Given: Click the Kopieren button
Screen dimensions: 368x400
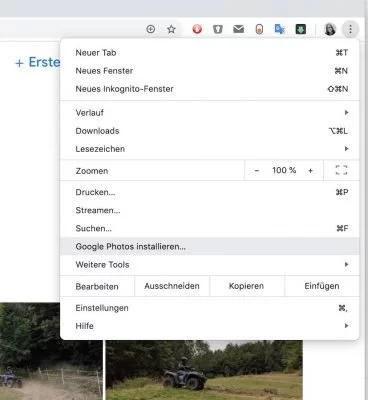Looking at the screenshot, I should pos(247,286).
